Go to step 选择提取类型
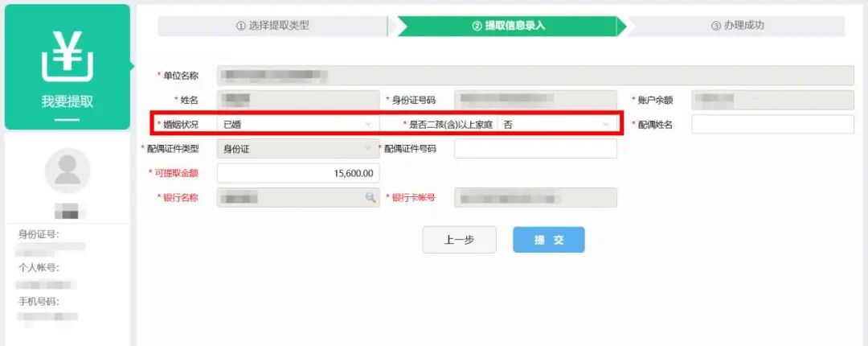868x346 pixels. coord(272,26)
